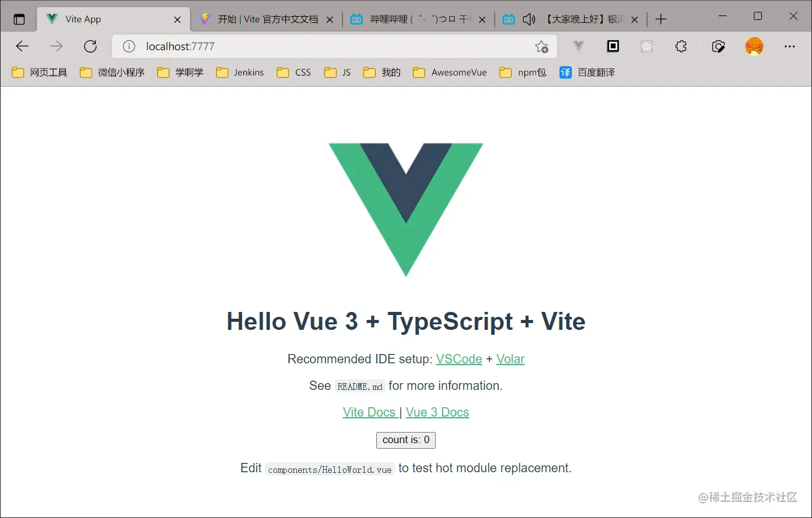Viewport: 812px width, 518px height.
Task: Minimize the browser window
Action: (722, 16)
